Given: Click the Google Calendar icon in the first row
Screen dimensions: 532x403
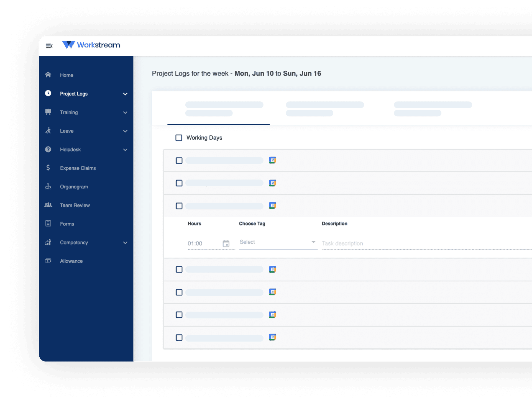Looking at the screenshot, I should pyautogui.click(x=273, y=160).
